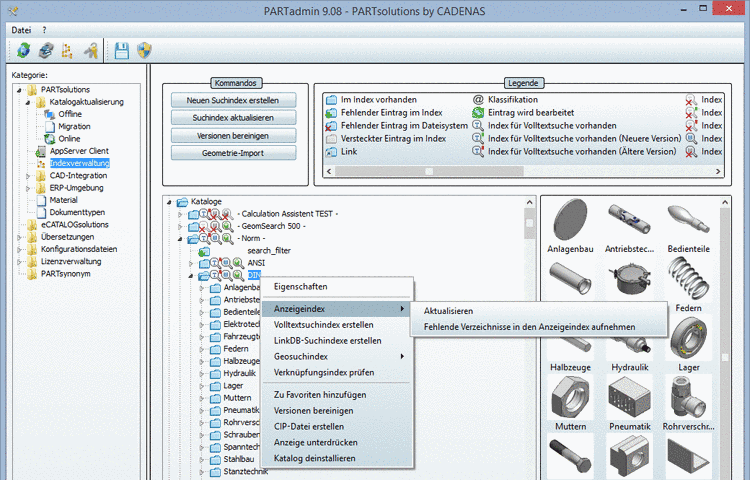Viewport: 750px width, 480px height.
Task: Open the Geosuchindex submenu
Action: pos(337,357)
